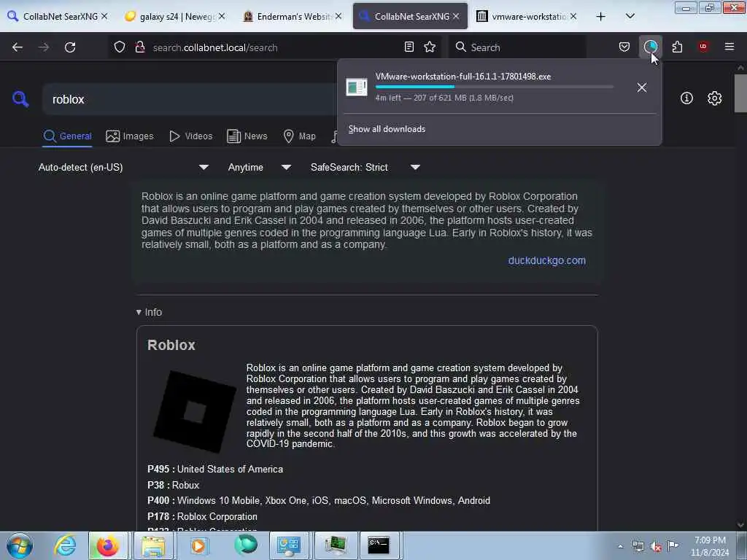
Task: Click the insecure connection padlock icon
Action: coord(140,47)
